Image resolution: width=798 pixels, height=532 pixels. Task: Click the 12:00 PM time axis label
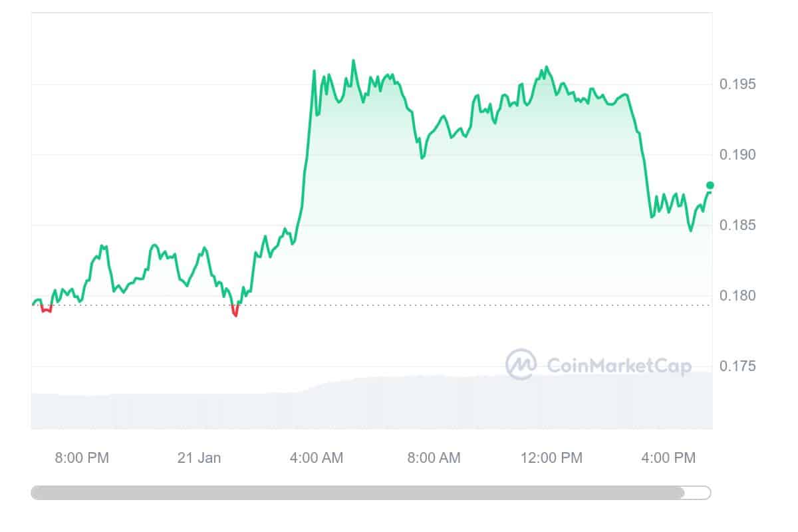551,458
